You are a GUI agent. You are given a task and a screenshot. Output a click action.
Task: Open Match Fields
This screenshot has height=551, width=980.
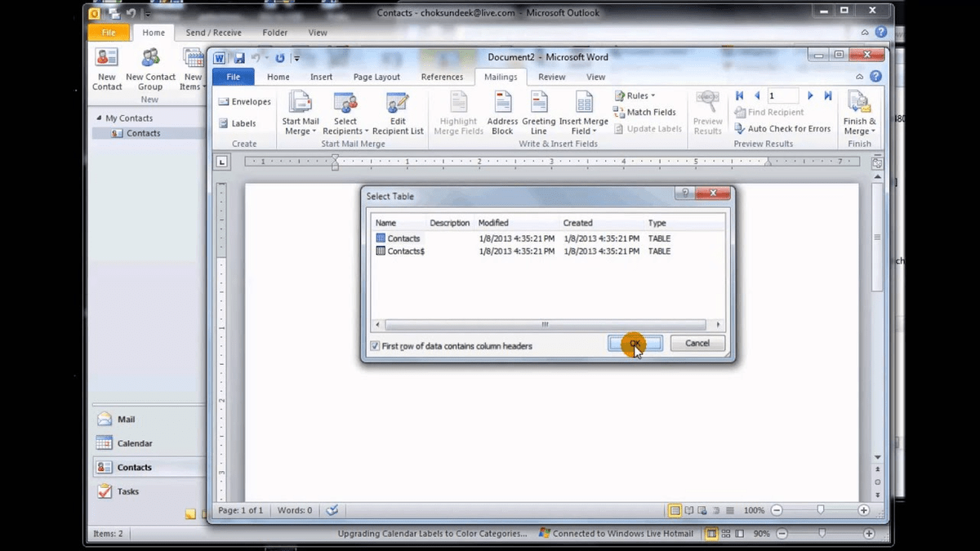646,112
